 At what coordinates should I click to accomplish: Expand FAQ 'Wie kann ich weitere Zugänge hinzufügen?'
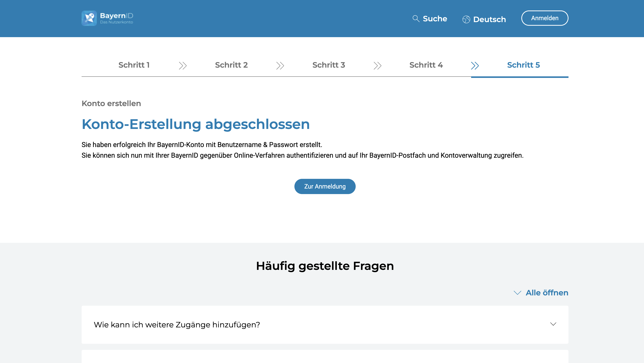(x=325, y=325)
